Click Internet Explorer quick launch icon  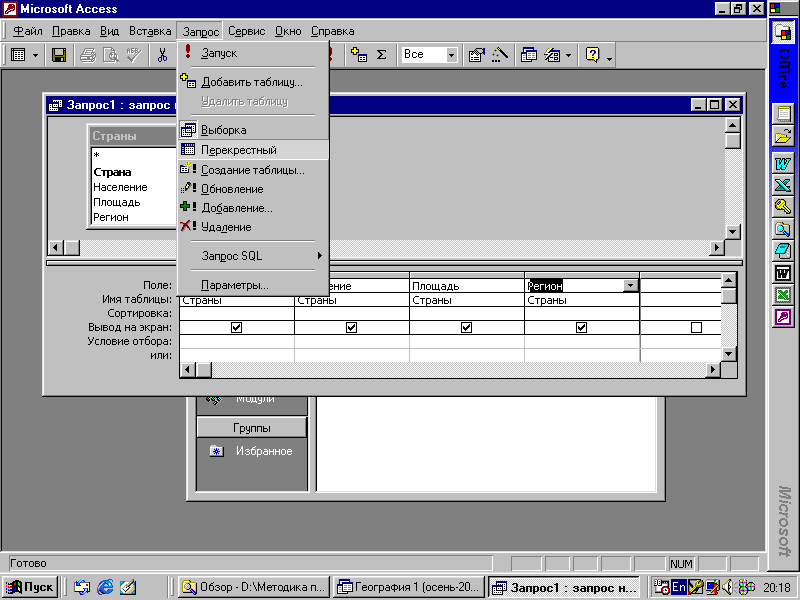105,587
